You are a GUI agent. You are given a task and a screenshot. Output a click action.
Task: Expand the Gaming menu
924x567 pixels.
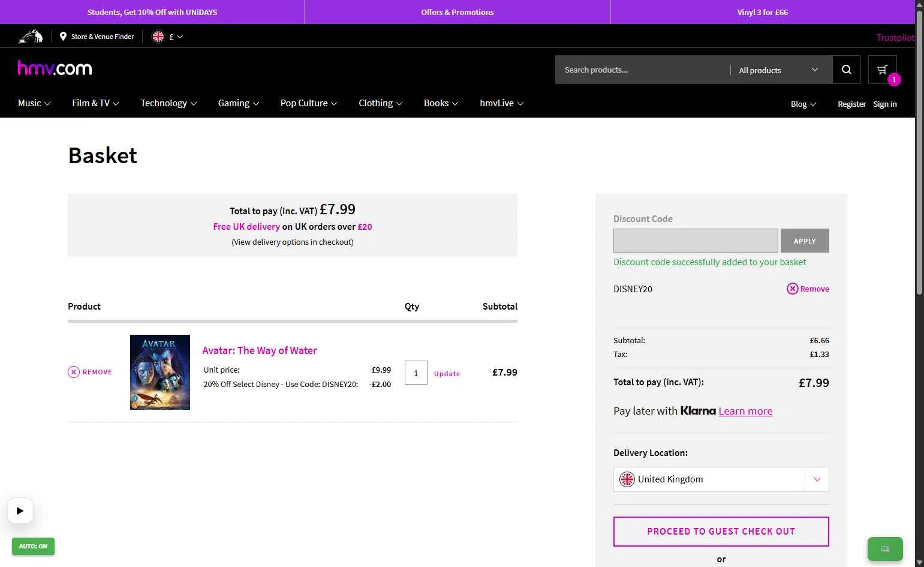pyautogui.click(x=239, y=103)
